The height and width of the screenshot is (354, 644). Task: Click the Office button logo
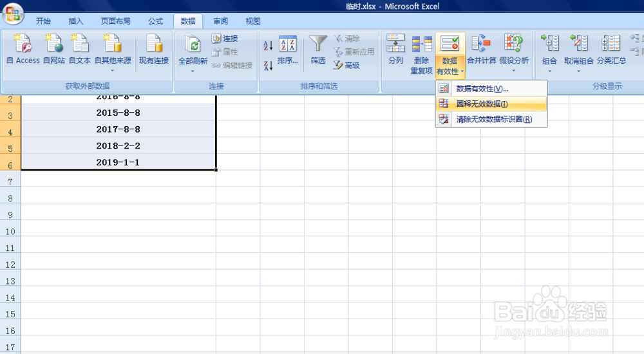pos(13,14)
